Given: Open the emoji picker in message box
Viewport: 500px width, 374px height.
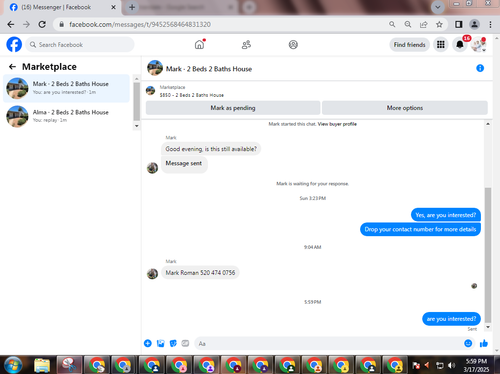Looking at the screenshot, I should (x=468, y=343).
